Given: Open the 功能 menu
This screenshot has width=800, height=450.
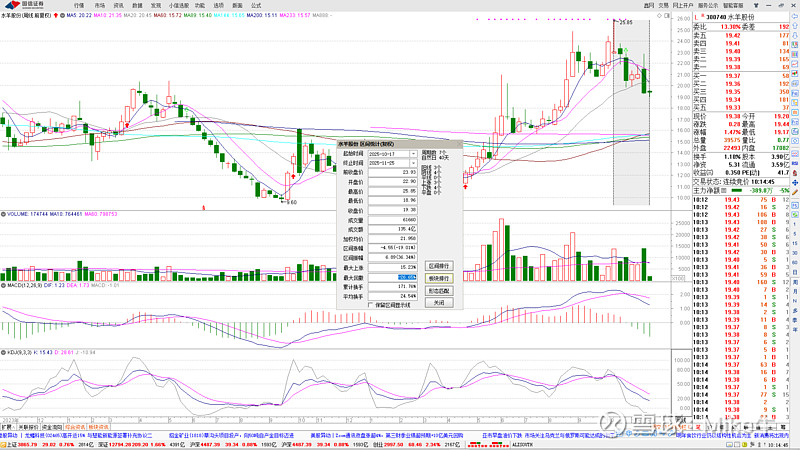Looking at the screenshot, I should tap(199, 5).
